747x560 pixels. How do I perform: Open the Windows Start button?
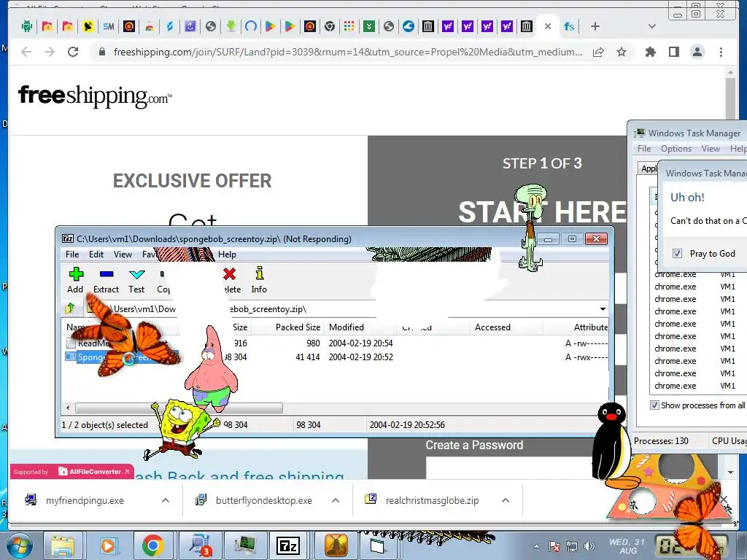(x=19, y=545)
